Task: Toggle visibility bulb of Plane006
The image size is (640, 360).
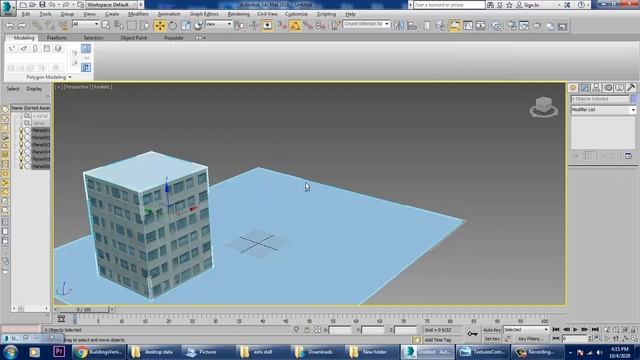Action: 21,166
